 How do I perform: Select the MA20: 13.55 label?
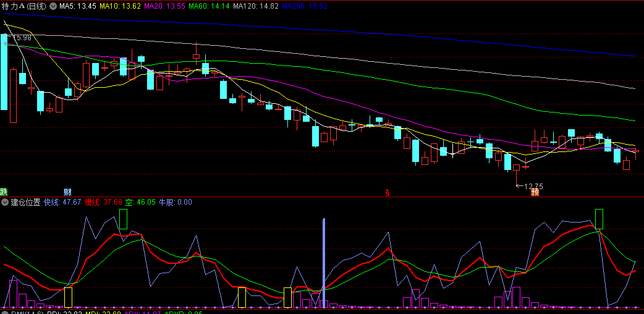[x=165, y=6]
